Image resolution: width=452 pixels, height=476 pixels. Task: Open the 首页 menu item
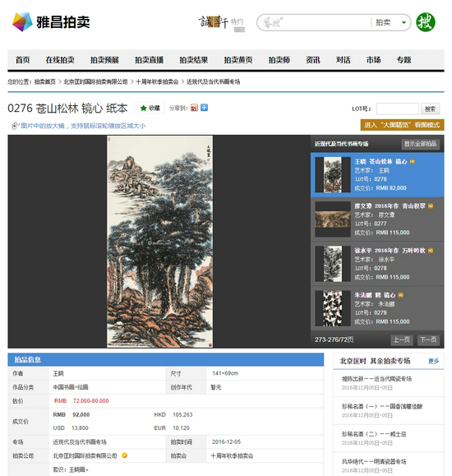point(22,60)
